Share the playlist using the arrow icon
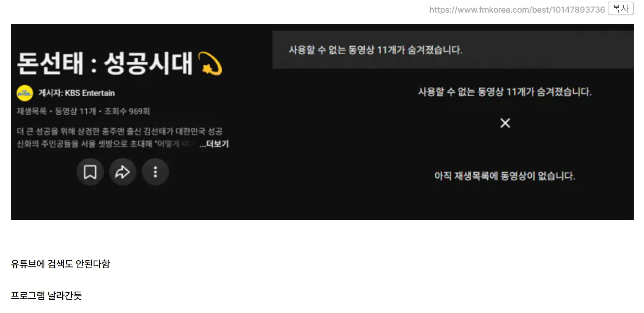The width and height of the screenshot is (644, 313). coord(123,172)
